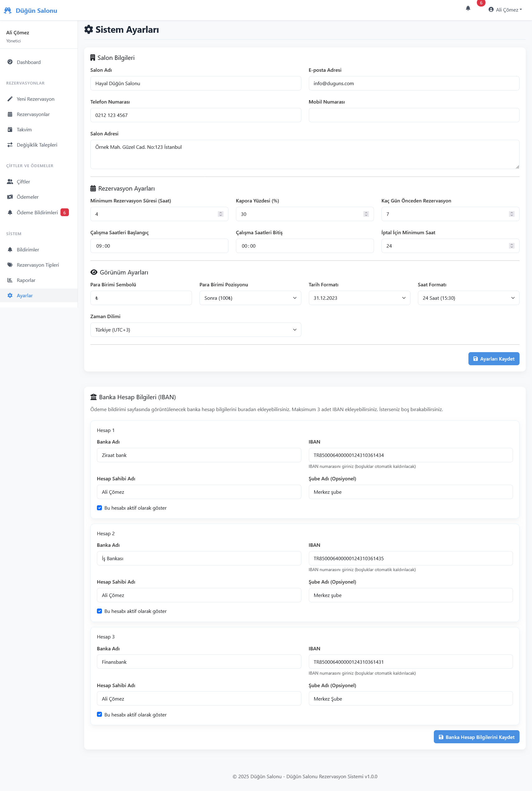Go to Ödeme Bildirimleri menu item
The height and width of the screenshot is (791, 532).
point(37,212)
